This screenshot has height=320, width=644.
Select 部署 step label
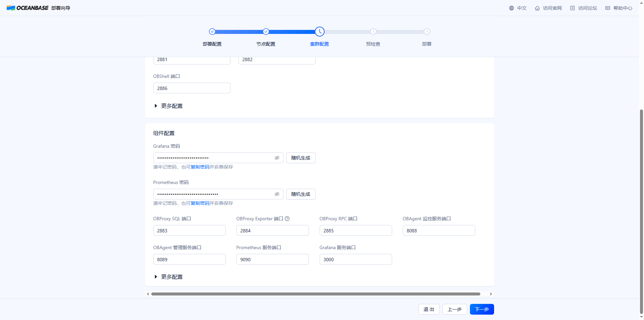[x=427, y=44]
